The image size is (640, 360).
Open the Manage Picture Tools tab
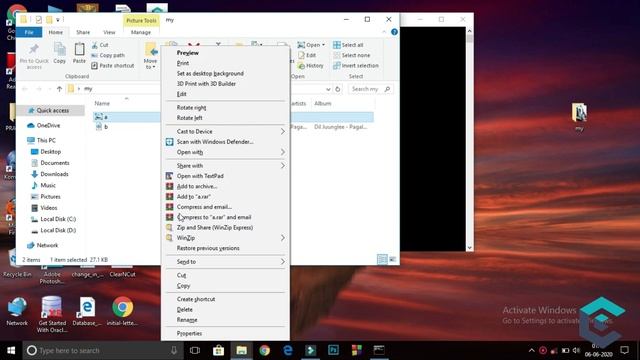[x=141, y=32]
